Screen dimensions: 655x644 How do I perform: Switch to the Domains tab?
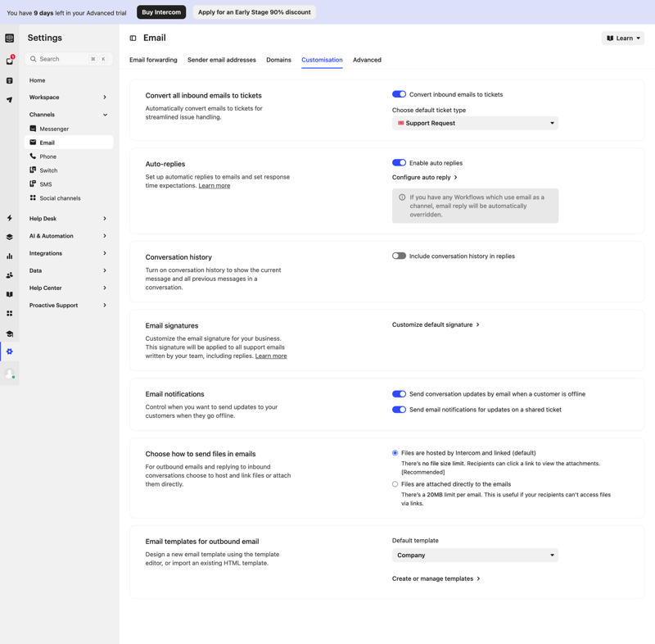279,59
